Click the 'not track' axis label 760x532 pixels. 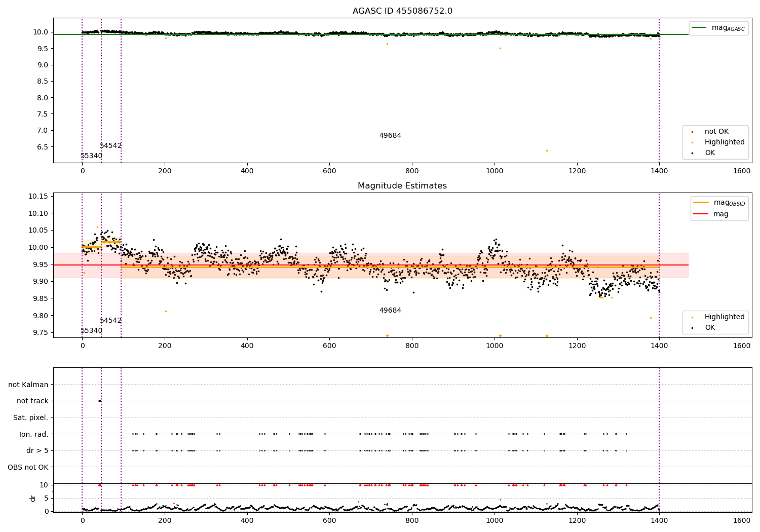[32, 401]
